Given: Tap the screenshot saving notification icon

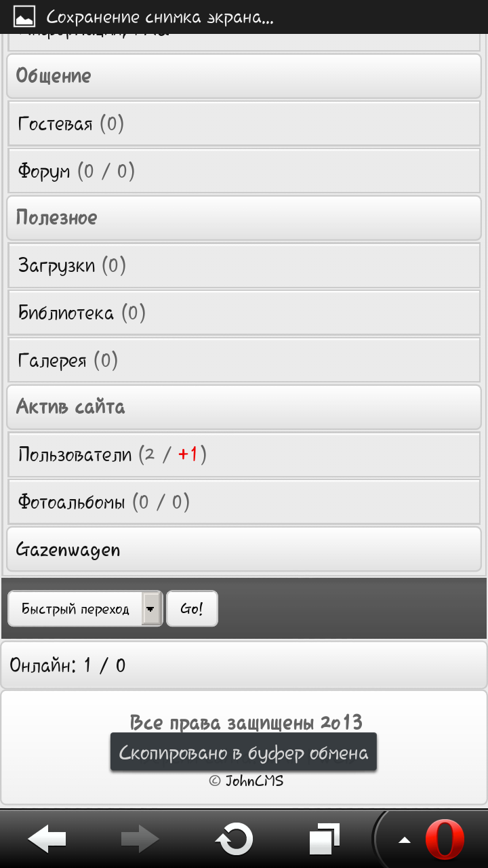Looking at the screenshot, I should [x=24, y=16].
